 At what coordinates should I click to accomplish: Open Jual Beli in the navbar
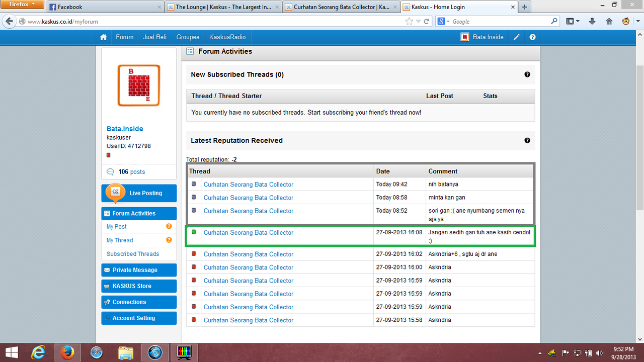coord(155,37)
